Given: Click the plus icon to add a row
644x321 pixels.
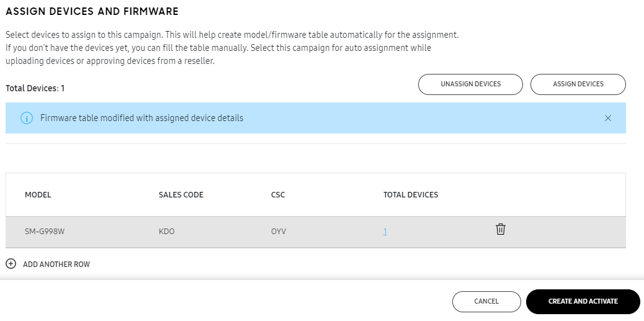Looking at the screenshot, I should click(11, 264).
